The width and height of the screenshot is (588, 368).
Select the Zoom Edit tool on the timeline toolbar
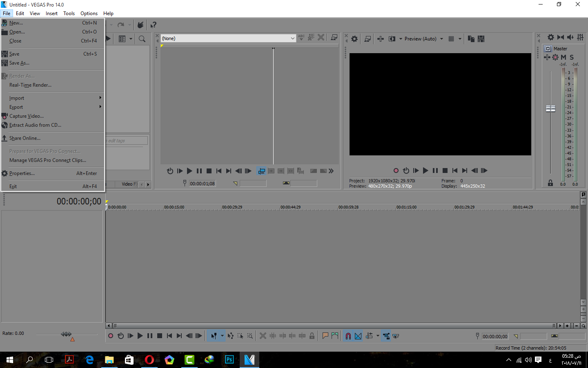tap(249, 336)
